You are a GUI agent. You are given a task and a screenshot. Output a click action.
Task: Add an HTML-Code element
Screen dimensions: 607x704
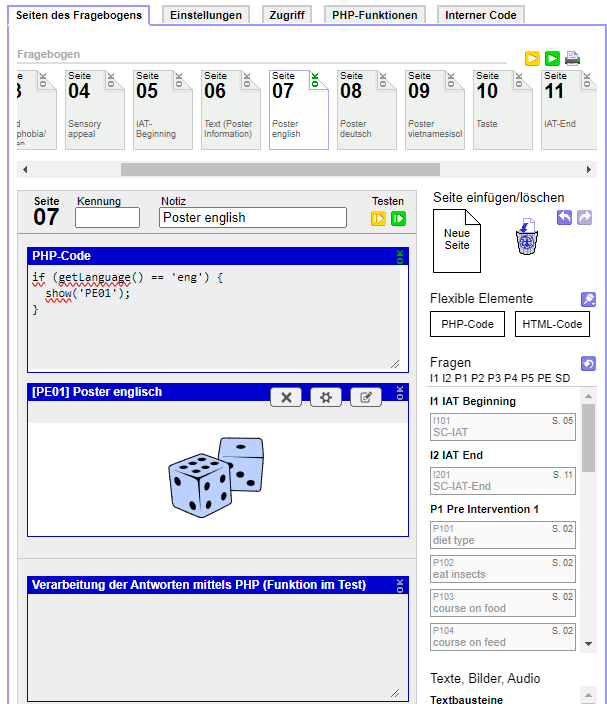pyautogui.click(x=552, y=324)
